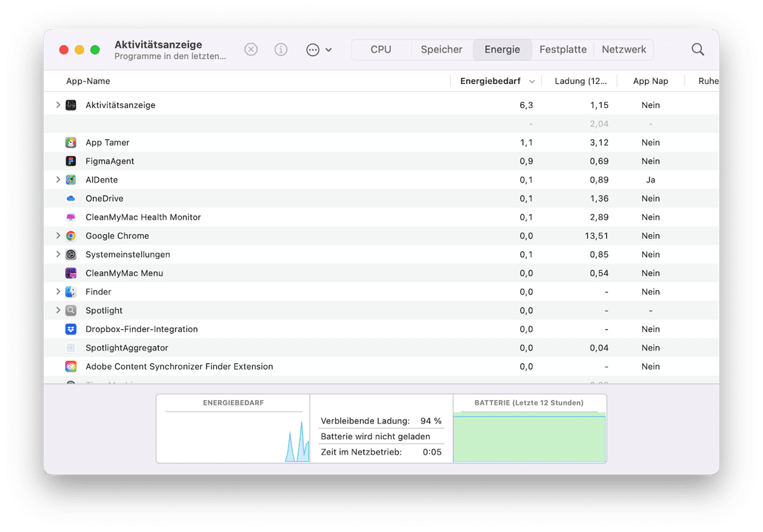
Task: Click the FigmaAgent icon
Action: pyautogui.click(x=71, y=161)
